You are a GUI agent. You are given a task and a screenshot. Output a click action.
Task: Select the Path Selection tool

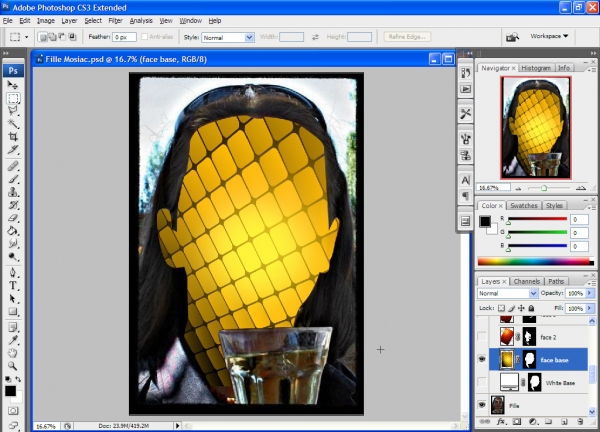coord(13,299)
